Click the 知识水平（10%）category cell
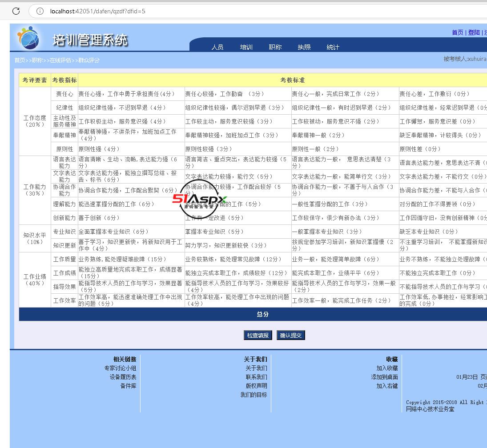 point(35,238)
